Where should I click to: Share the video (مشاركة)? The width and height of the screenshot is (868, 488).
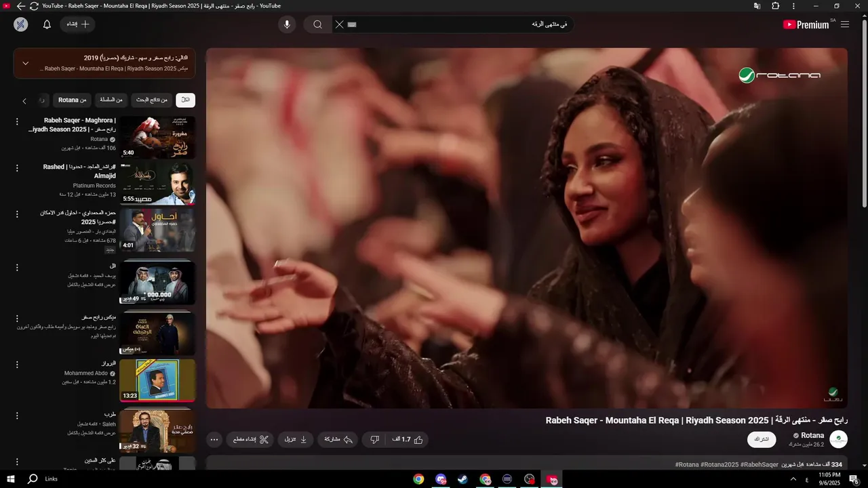[x=338, y=440]
